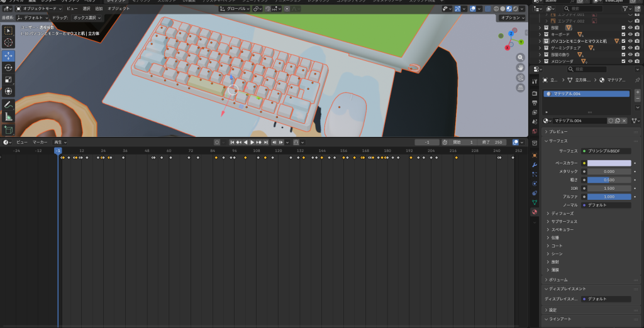This screenshot has height=328, width=644.
Task: Open the マーカー menu in timeline
Action: (40, 143)
